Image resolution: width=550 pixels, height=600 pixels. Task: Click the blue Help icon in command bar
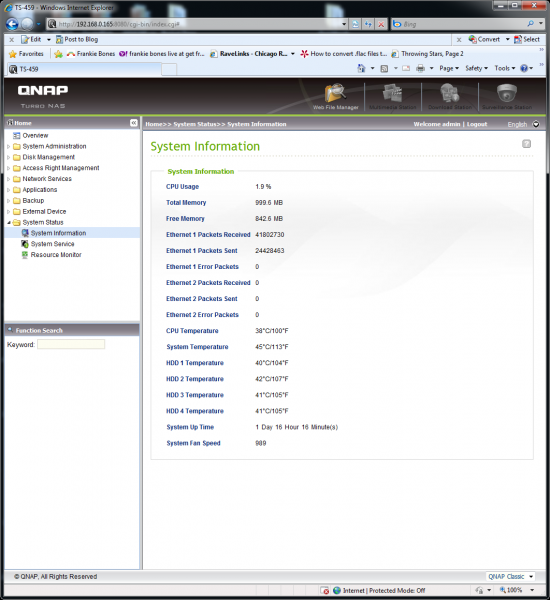(524, 68)
